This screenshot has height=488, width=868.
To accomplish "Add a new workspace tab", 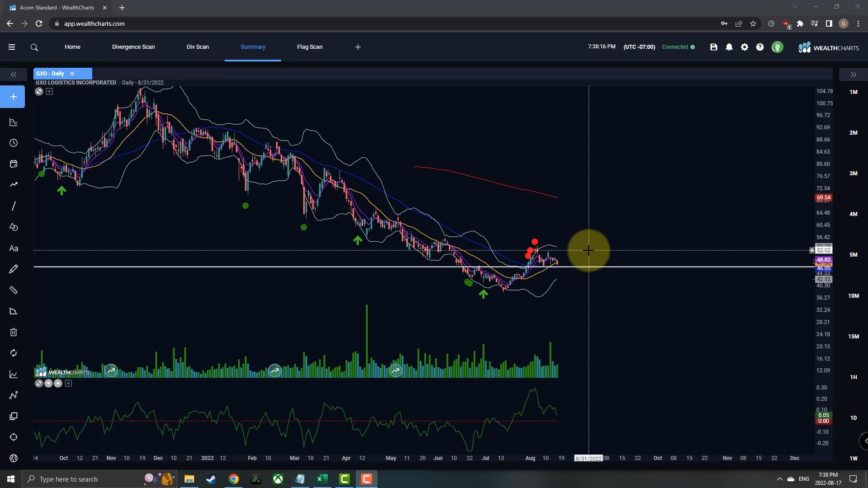I will click(x=358, y=47).
